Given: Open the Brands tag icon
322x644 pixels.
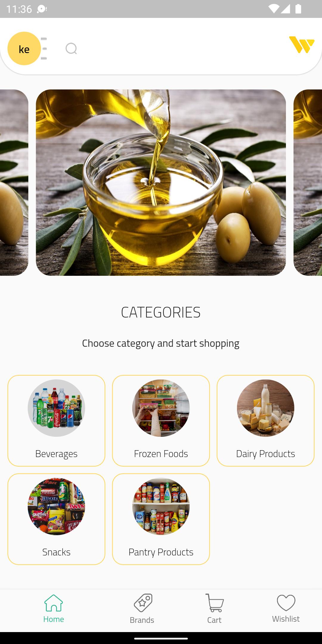Looking at the screenshot, I should [x=143, y=603].
